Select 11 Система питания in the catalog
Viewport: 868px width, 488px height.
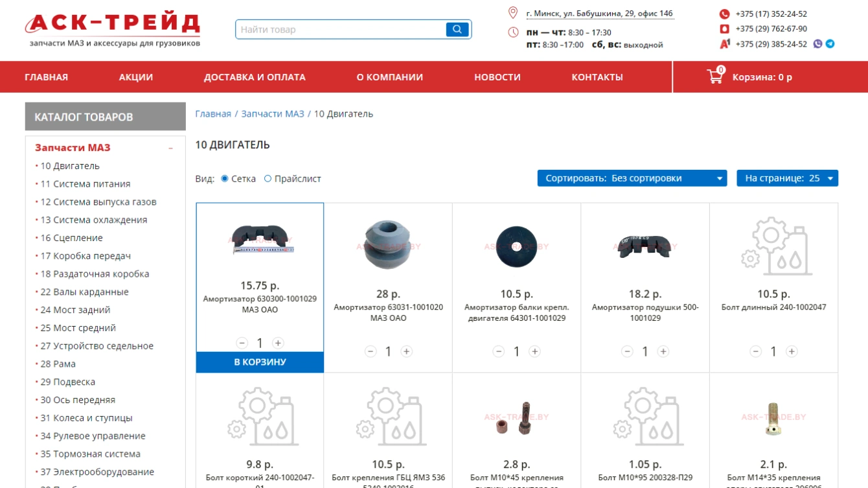click(86, 184)
